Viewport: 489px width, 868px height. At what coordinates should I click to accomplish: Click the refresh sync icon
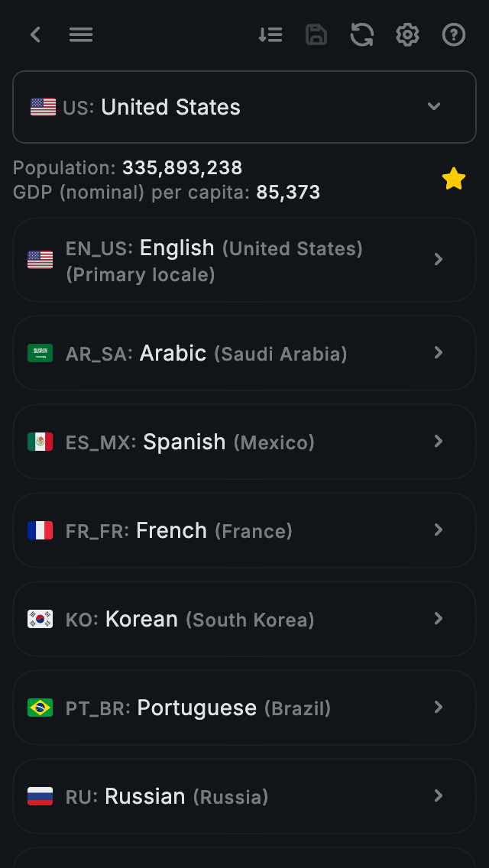click(x=362, y=34)
